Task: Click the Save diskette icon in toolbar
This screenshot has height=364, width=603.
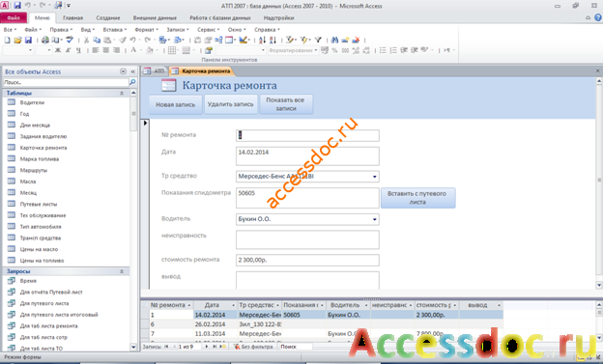Action: pos(28,40)
